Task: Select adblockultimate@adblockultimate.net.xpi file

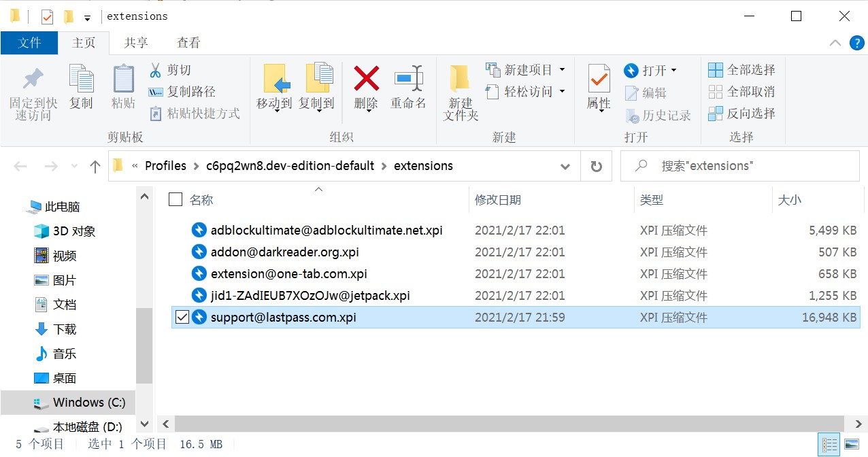Action: click(327, 230)
